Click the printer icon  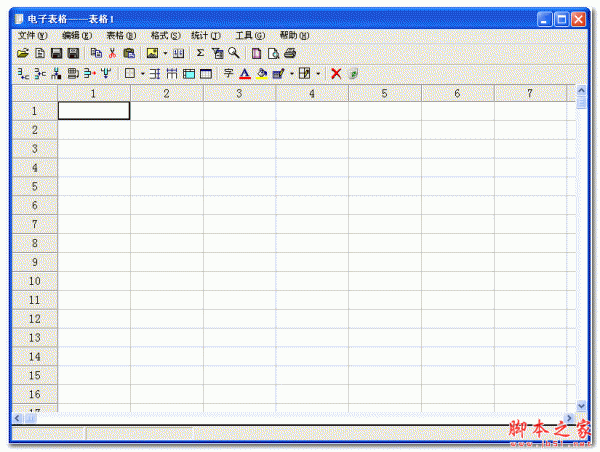290,53
